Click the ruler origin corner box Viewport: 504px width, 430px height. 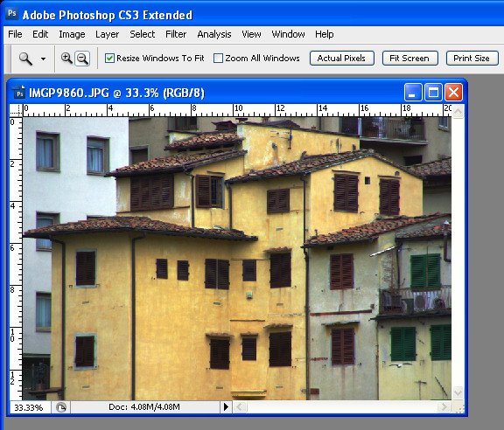coord(16,110)
